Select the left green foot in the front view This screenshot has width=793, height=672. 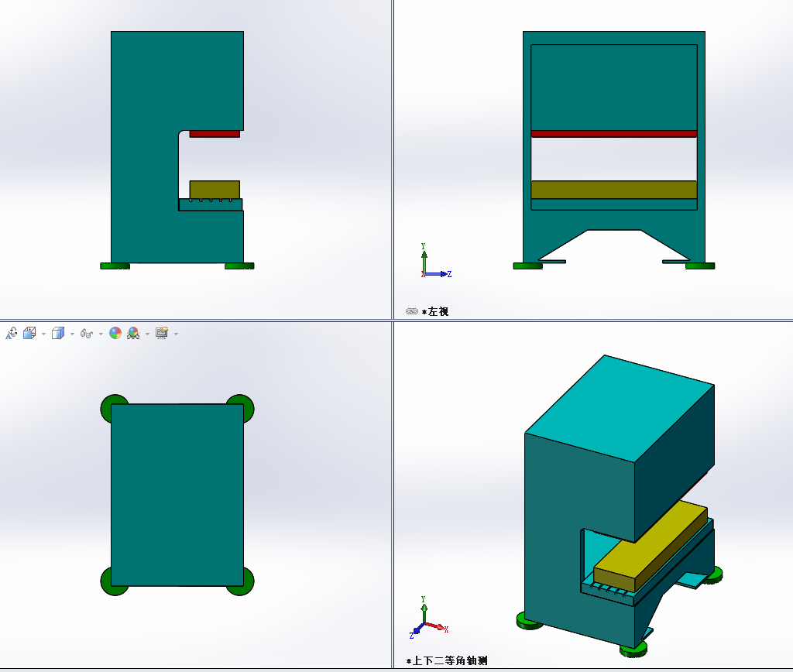115,266
